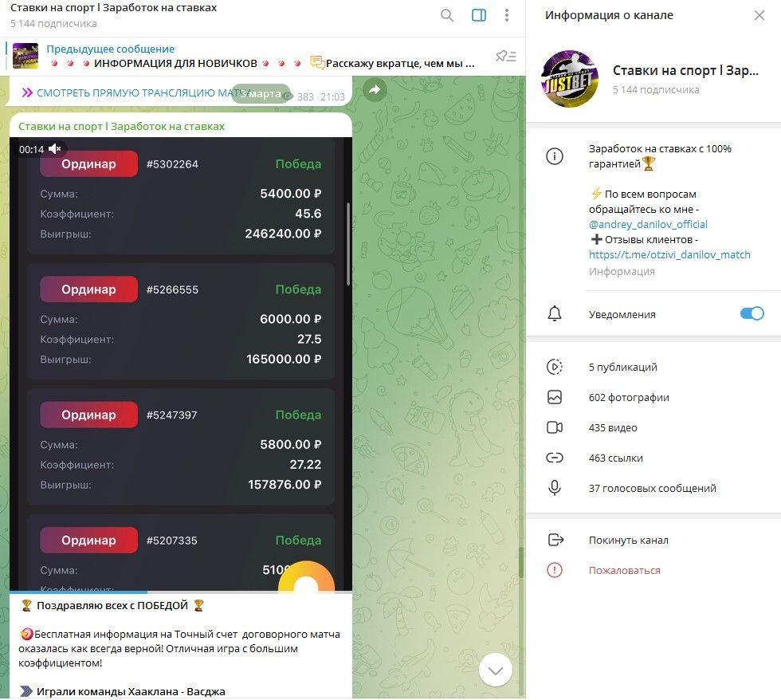Screen dimensions: 781x700
Task: Open the three-dot more options menu
Action: coord(507,15)
